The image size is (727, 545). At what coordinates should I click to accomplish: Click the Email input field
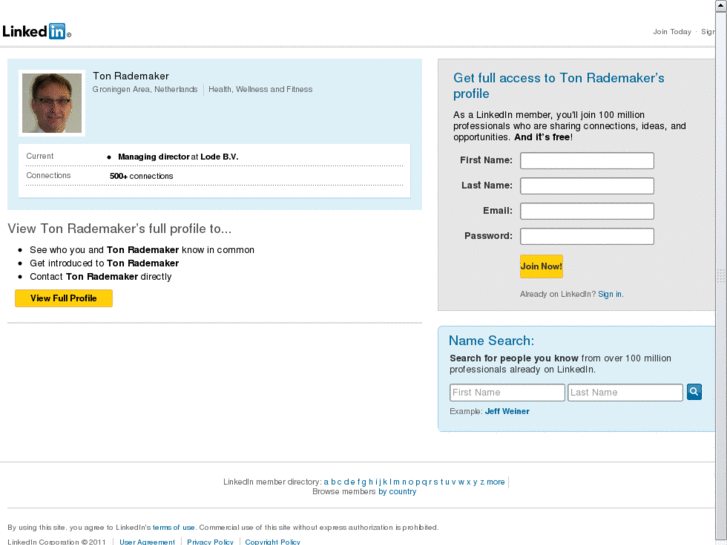(587, 211)
